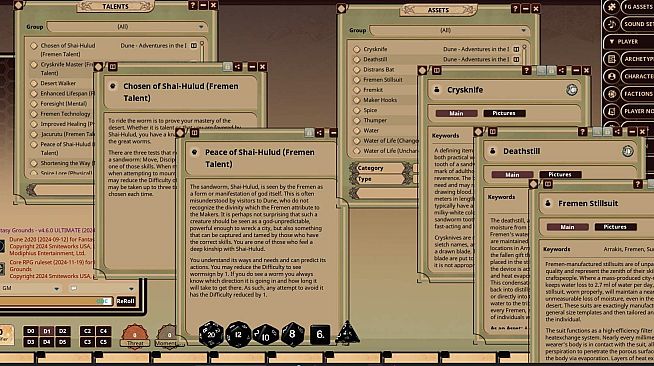Screen dimensions: 654x366
Task: Switch to Pictures tab in Deathstill window
Action: tap(560, 175)
